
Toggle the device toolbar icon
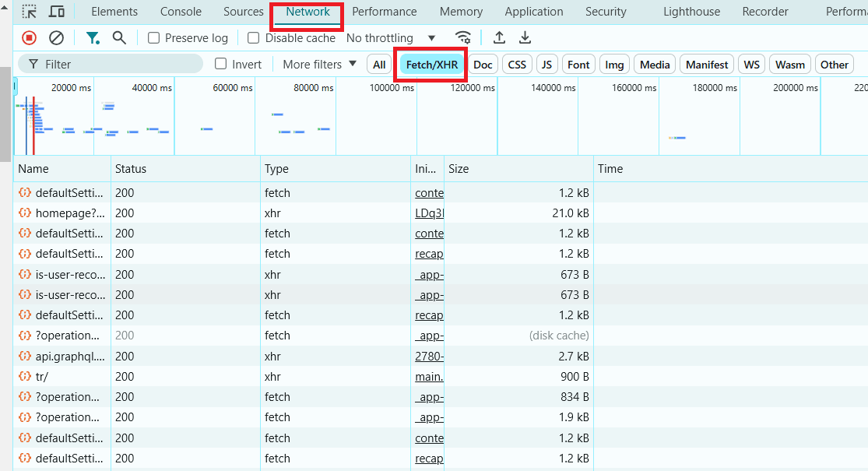point(57,11)
